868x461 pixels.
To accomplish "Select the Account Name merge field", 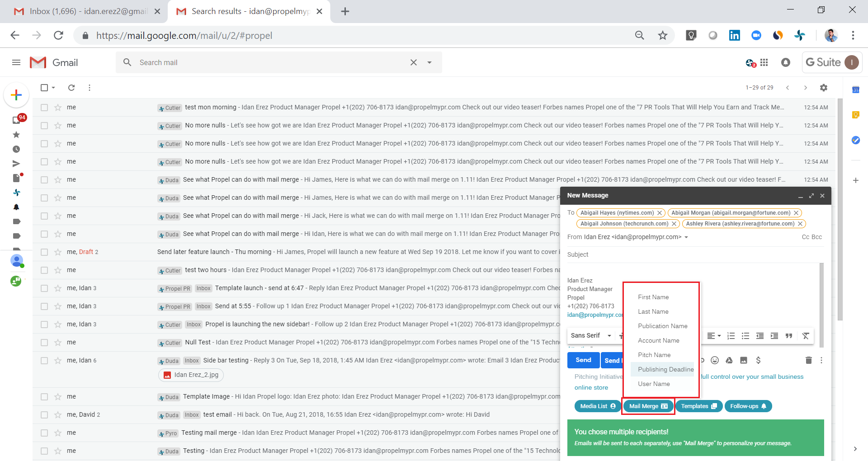I will 659,340.
